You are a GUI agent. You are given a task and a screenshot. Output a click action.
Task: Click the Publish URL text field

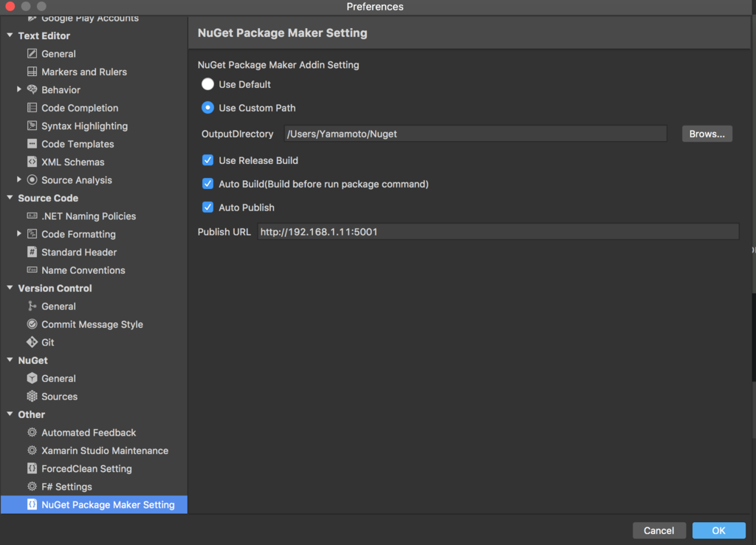pyautogui.click(x=498, y=232)
